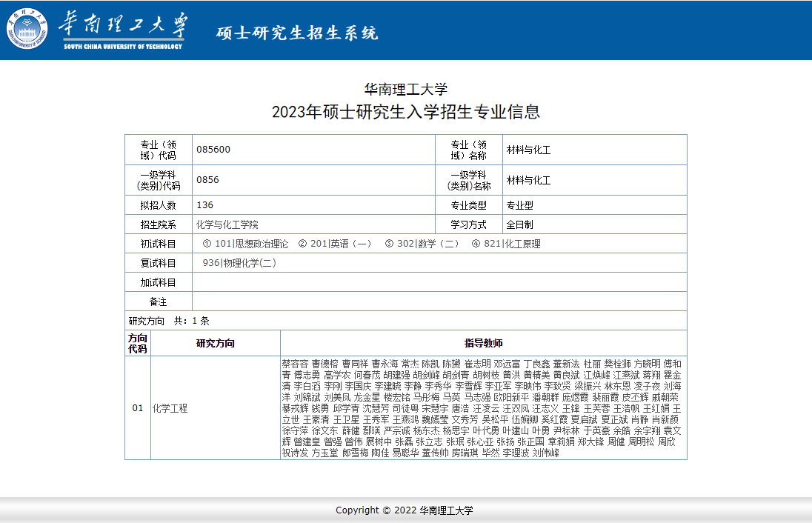This screenshot has width=812, height=523.
Task: Click the retest subject 936 物理化学(二)
Action: (x=239, y=263)
